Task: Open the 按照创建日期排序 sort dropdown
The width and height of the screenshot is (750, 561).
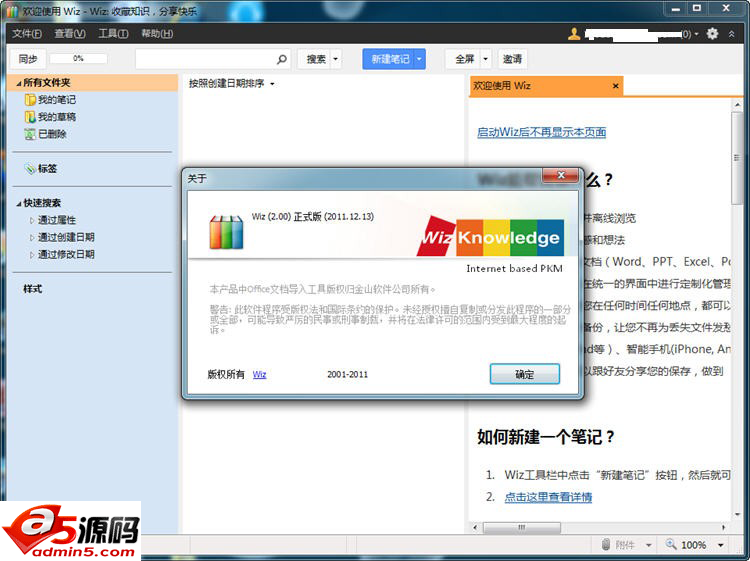Action: coord(232,84)
